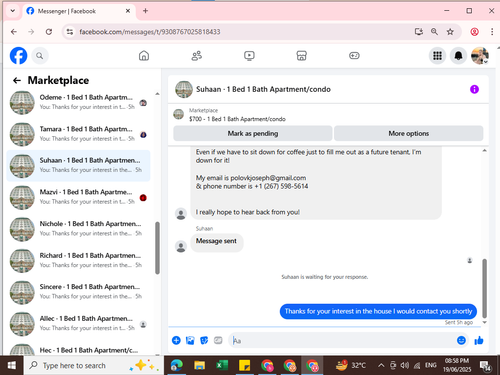The width and height of the screenshot is (500, 375).
Task: Open conversation info purple icon
Action: pyautogui.click(x=474, y=89)
